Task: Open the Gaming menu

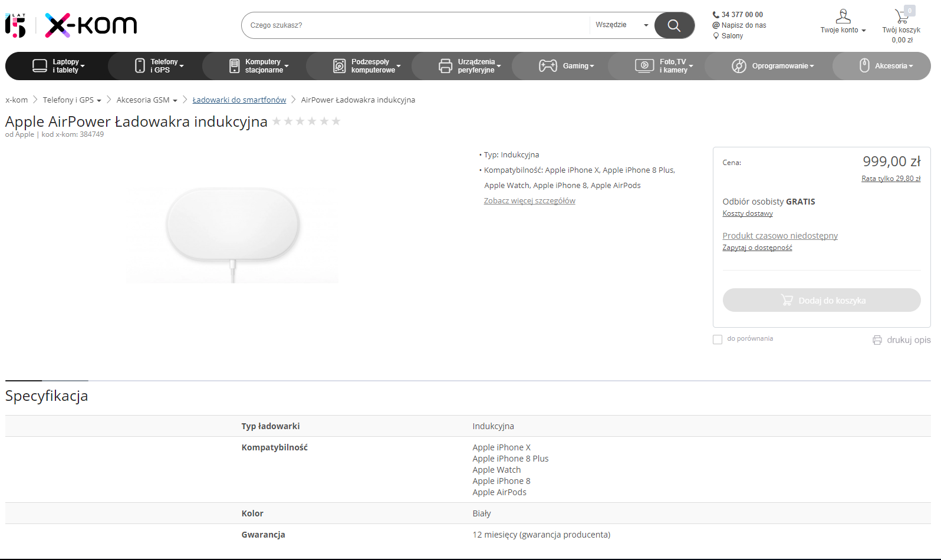Action: (x=567, y=66)
